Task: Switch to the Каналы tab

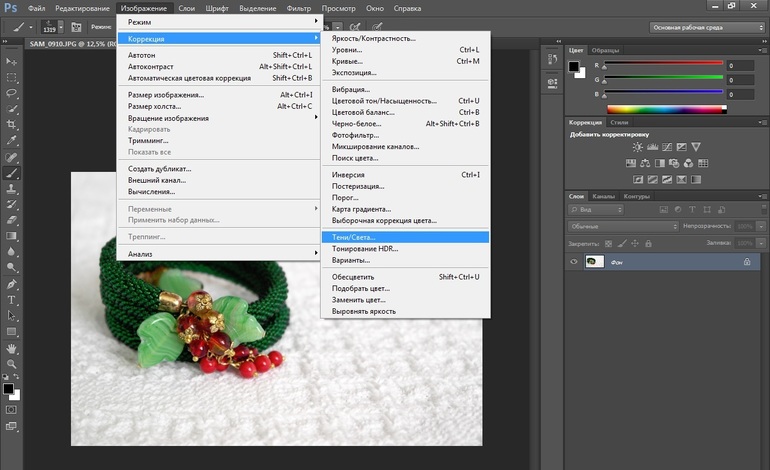Action: (x=603, y=196)
